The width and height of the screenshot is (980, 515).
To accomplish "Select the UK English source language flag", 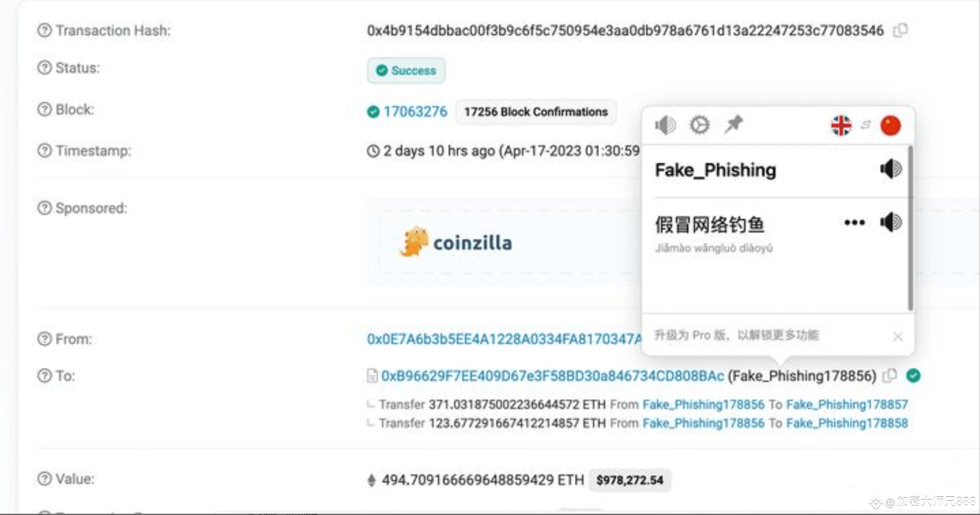I will pos(841,126).
